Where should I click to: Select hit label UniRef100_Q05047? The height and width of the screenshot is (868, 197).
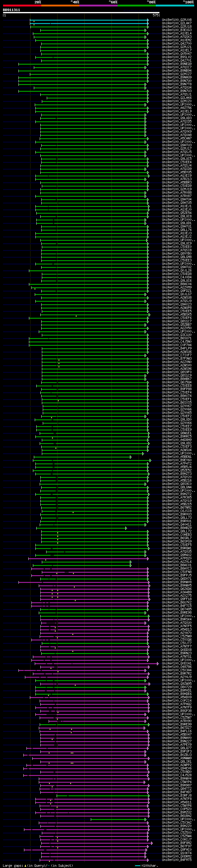[177, 54]
